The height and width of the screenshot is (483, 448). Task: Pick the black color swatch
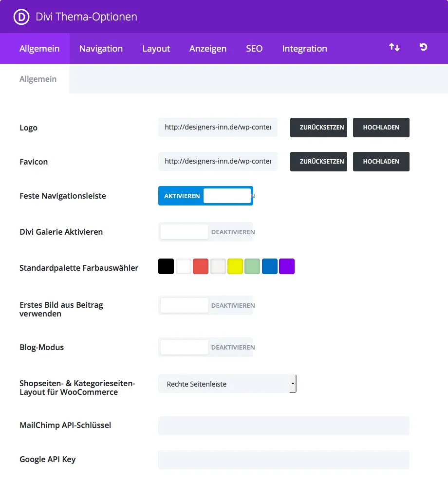click(x=166, y=266)
